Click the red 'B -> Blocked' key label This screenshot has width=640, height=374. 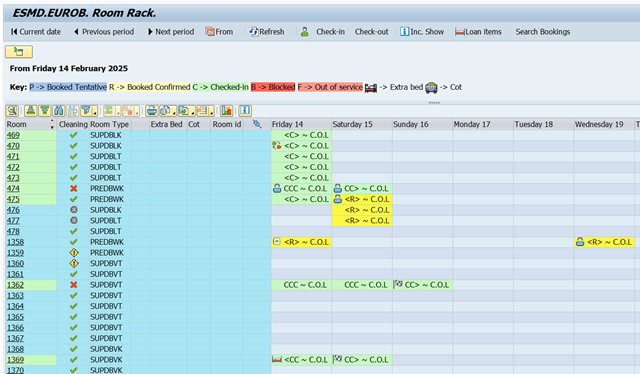click(273, 87)
